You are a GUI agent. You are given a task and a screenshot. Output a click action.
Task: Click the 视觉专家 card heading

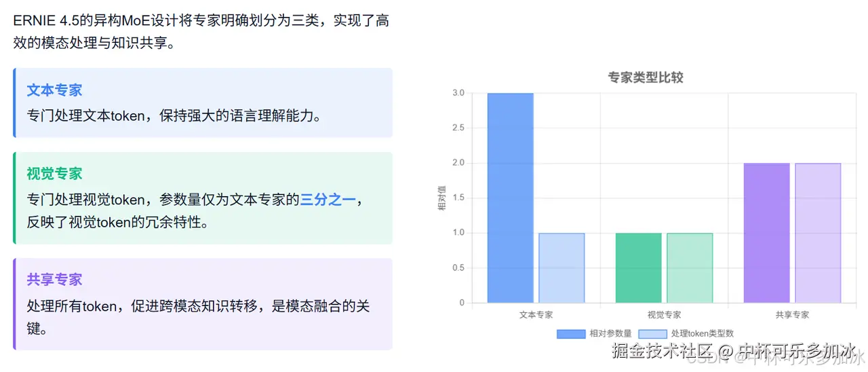(x=54, y=174)
